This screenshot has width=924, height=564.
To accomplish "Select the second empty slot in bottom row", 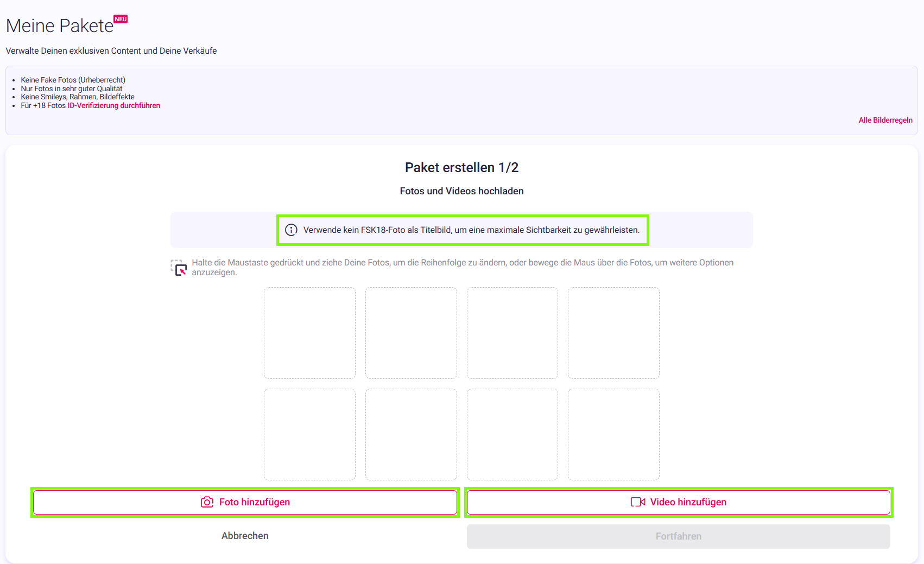I will (x=411, y=435).
